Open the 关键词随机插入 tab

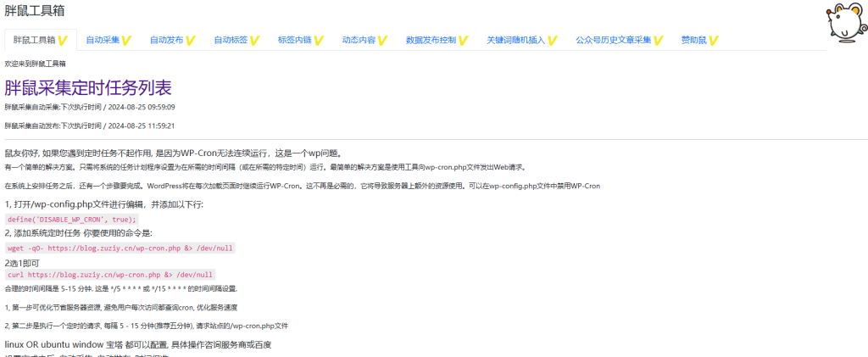tap(515, 40)
